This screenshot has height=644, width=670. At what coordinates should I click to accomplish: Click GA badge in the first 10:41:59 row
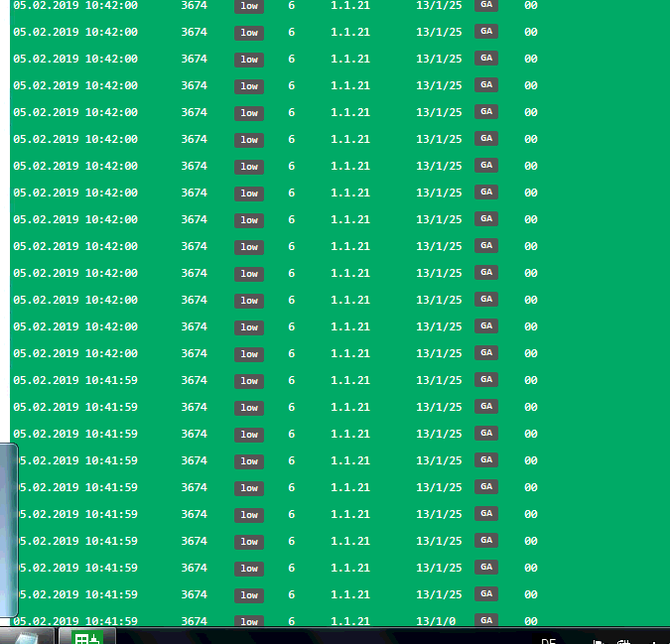coord(486,380)
